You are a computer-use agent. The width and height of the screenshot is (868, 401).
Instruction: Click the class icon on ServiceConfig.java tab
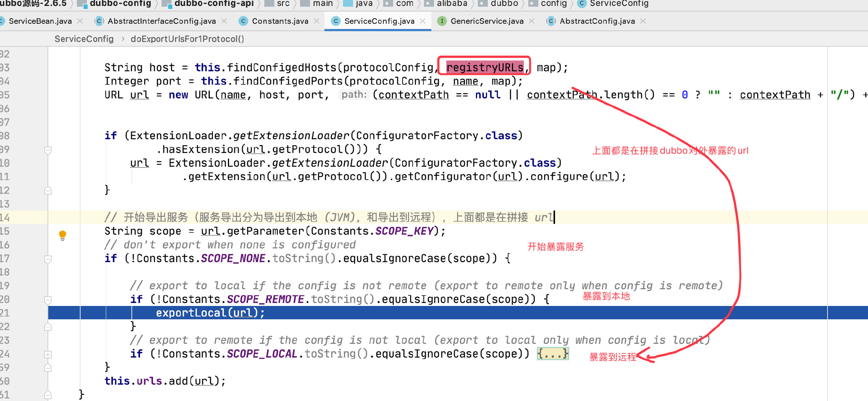336,21
